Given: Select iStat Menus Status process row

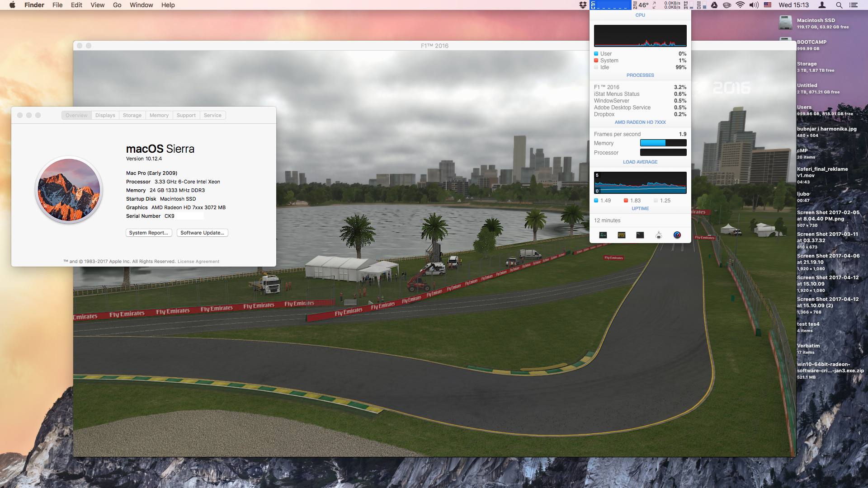Looking at the screenshot, I should pyautogui.click(x=640, y=94).
